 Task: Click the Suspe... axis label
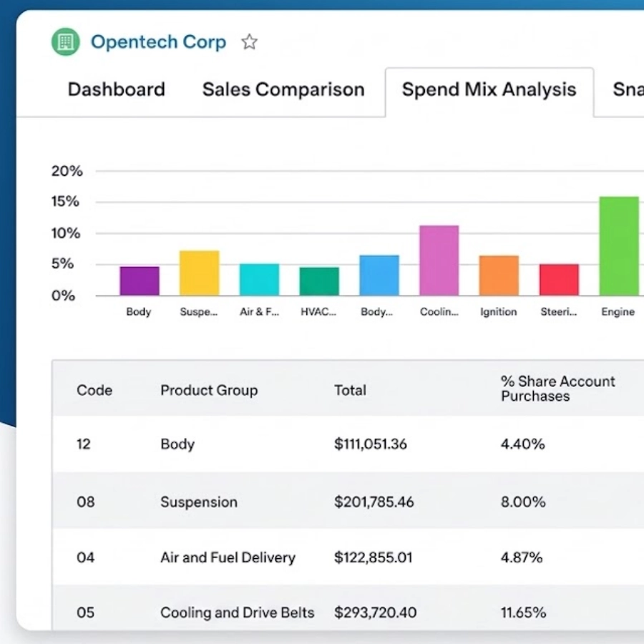click(x=199, y=312)
